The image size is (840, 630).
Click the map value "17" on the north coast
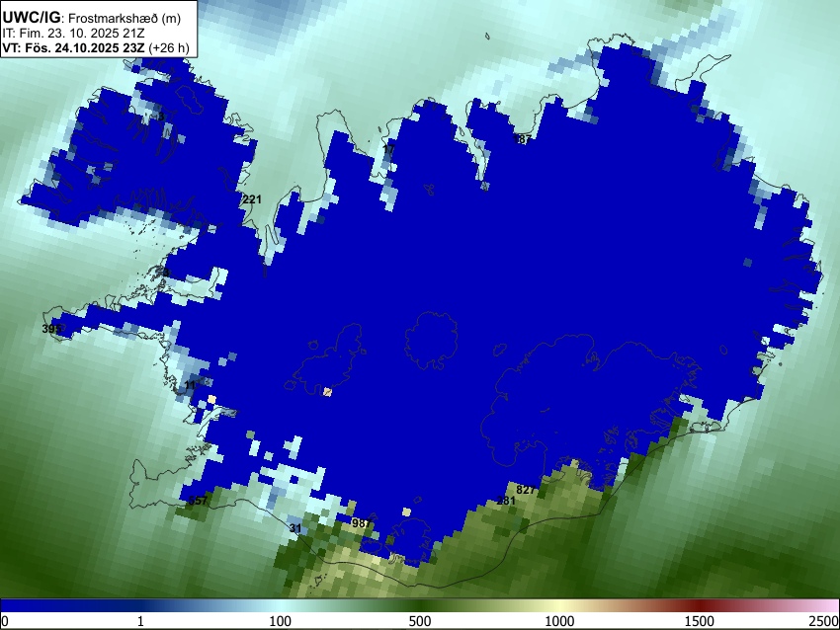(x=389, y=149)
